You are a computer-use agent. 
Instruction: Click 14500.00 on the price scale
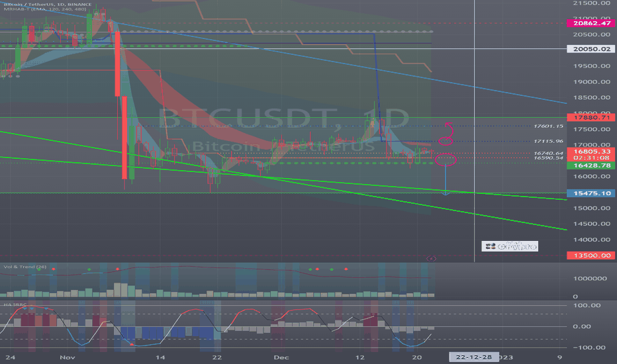pyautogui.click(x=591, y=224)
